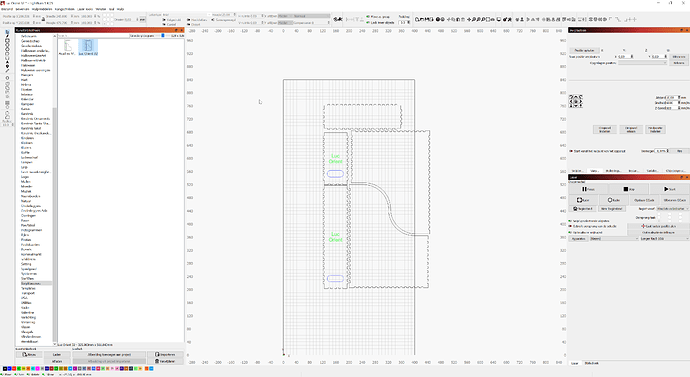Open the Longer Ray5 device dropdown
The height and width of the screenshot is (377, 690).
[664, 238]
